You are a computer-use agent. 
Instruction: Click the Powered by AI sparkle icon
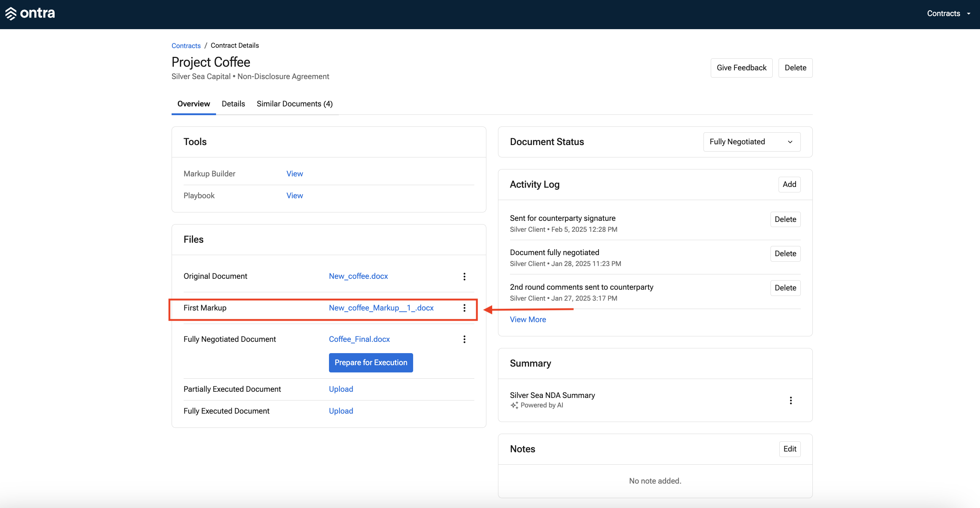tap(514, 405)
